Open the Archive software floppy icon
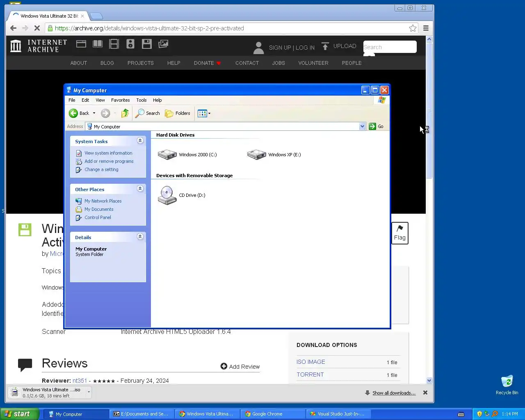The image size is (525, 420). 147,44
